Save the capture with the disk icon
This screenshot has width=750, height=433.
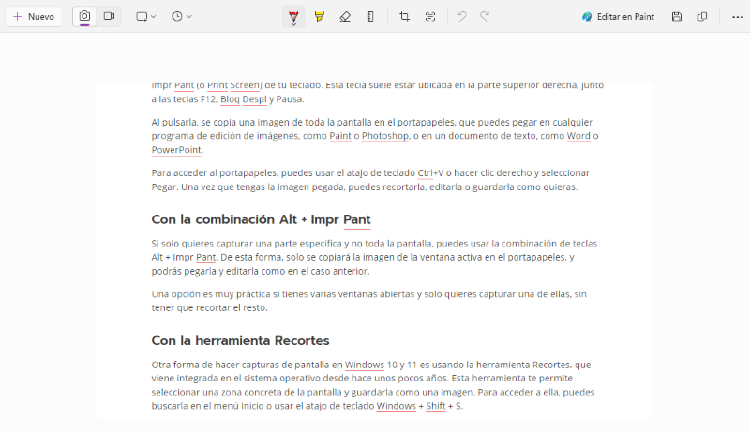click(677, 17)
